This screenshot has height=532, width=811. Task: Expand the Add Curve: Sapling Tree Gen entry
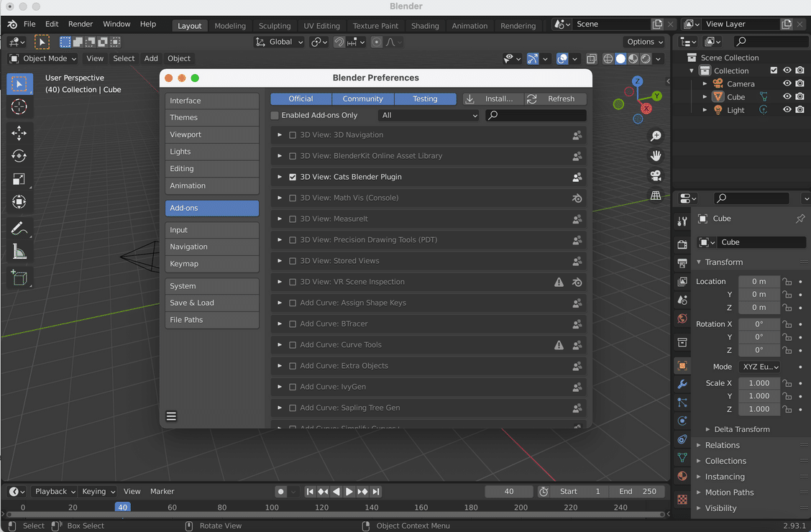[279, 407]
